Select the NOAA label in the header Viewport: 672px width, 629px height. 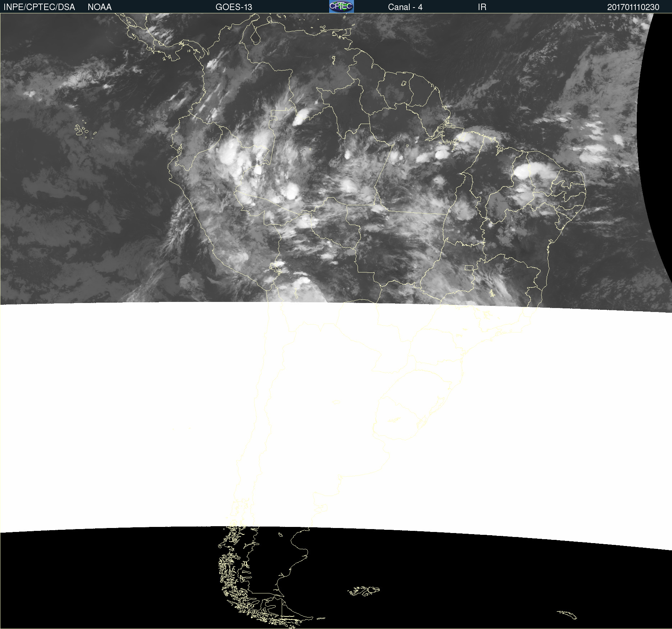[x=100, y=7]
